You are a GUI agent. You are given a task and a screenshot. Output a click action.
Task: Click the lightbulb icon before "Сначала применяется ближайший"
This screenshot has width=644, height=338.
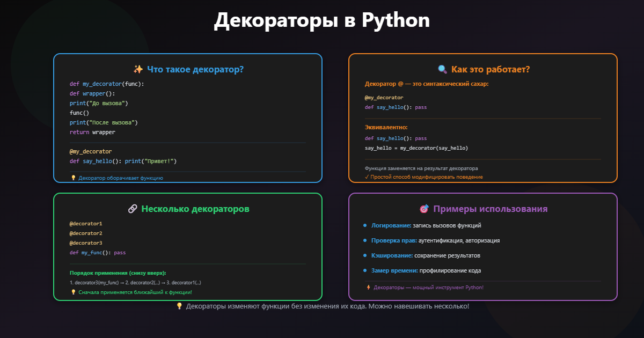coord(74,292)
